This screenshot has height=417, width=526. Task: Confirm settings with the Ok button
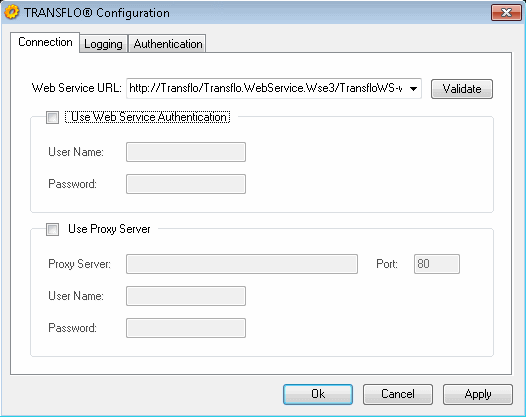click(x=318, y=394)
